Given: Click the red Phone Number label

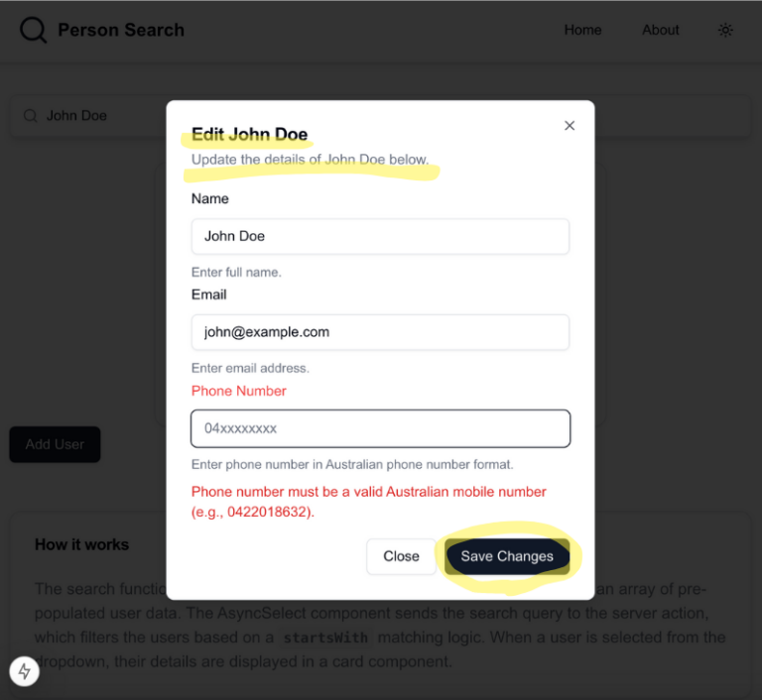Looking at the screenshot, I should point(238,391).
